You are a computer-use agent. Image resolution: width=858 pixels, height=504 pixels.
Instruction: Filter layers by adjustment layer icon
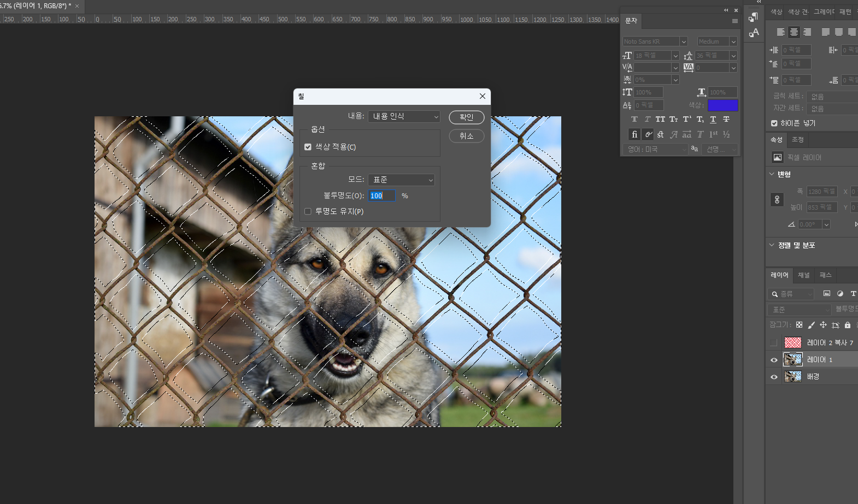point(840,294)
